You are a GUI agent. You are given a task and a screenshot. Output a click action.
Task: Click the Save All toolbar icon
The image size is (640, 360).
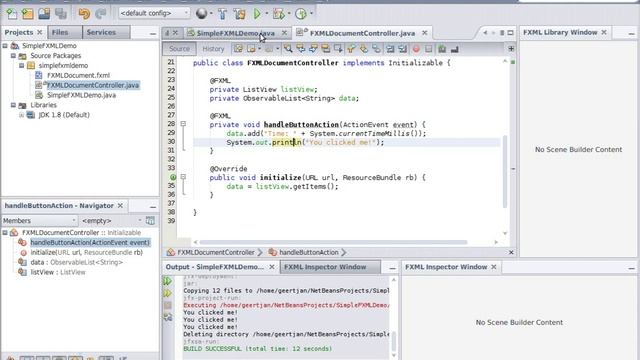coord(61,13)
